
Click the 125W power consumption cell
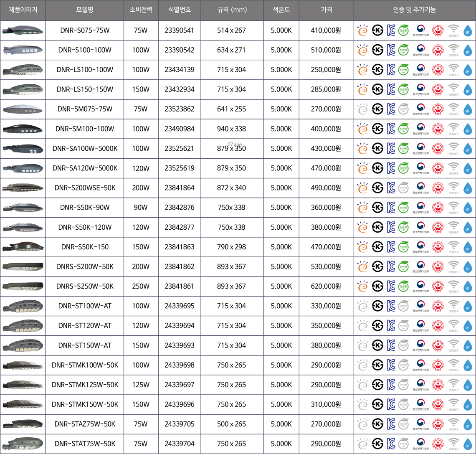point(141,385)
